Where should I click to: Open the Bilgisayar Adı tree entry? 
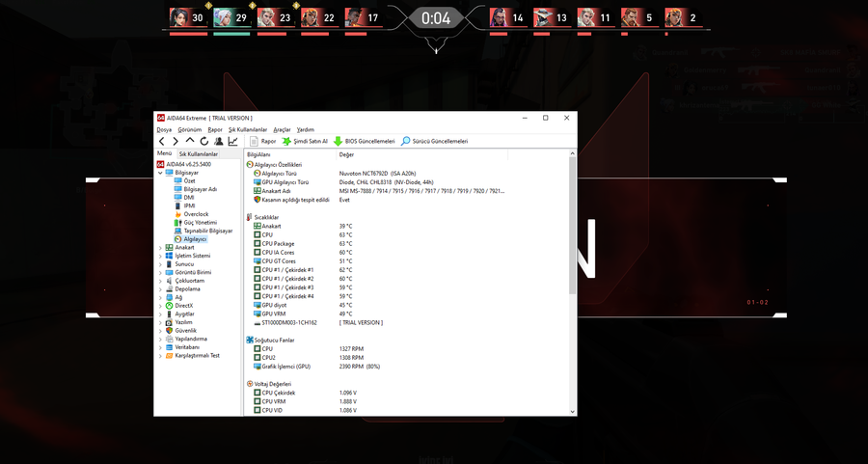(x=196, y=189)
